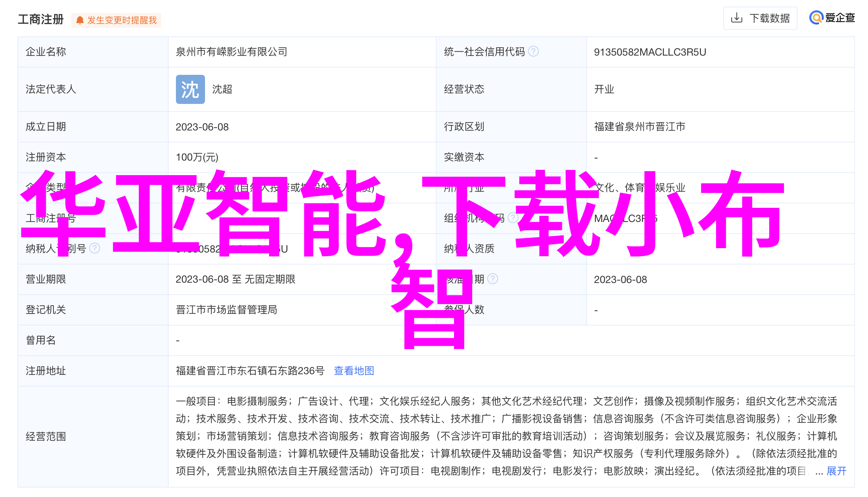This screenshot has width=868, height=497.
Task: Click the 曾用名 label cell
Action: [93, 340]
